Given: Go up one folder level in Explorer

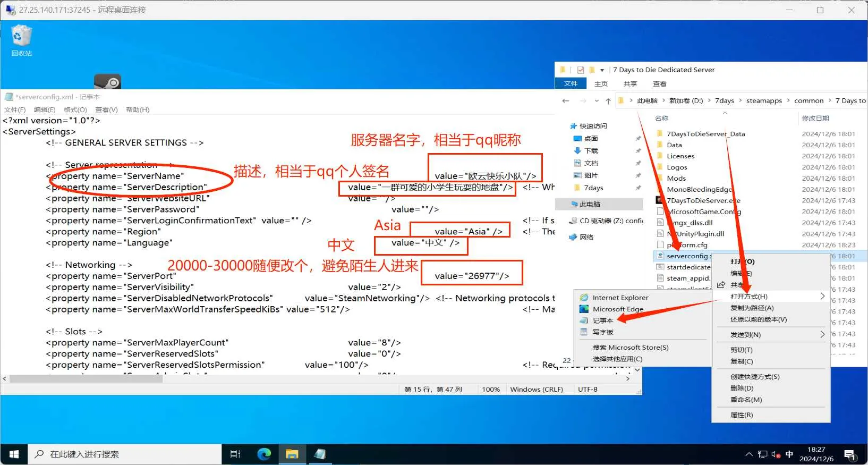Looking at the screenshot, I should pyautogui.click(x=608, y=101).
